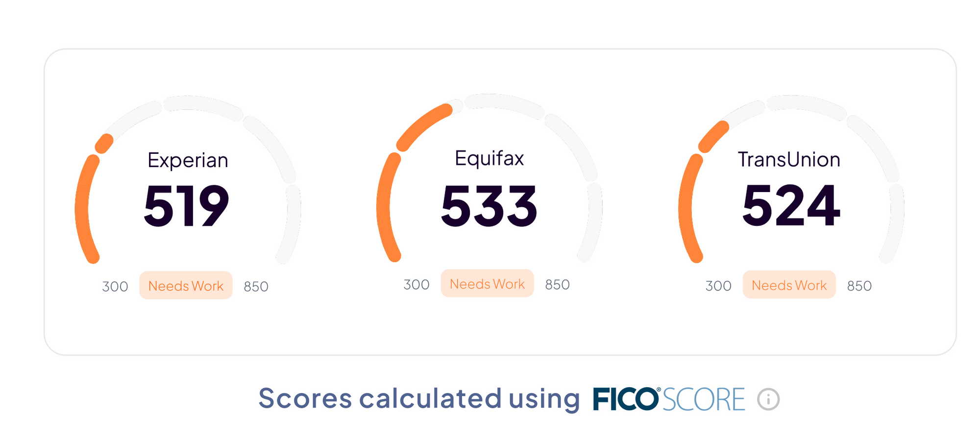Click the Experian orange gauge arc
The width and height of the screenshot is (980, 445).
tap(82, 208)
